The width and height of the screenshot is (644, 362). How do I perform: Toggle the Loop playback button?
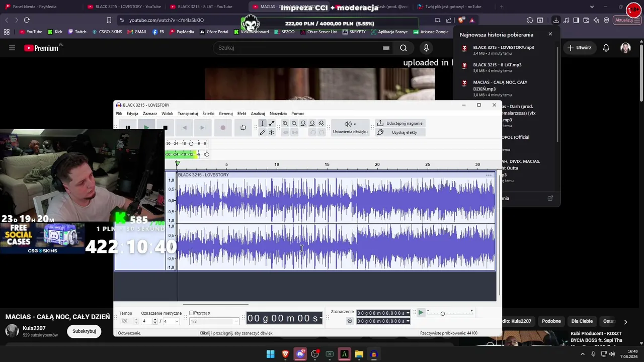[x=243, y=128]
